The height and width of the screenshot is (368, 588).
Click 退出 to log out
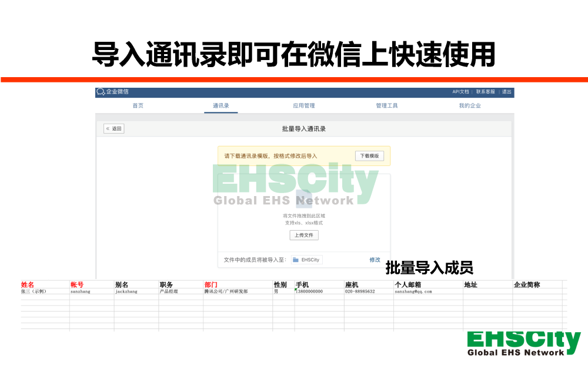(x=507, y=92)
